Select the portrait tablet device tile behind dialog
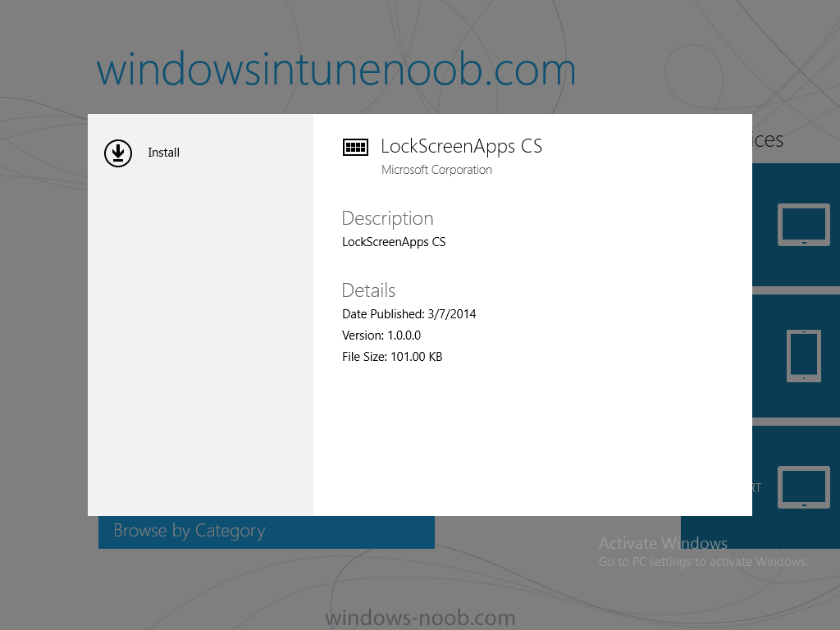This screenshot has width=840, height=630. (796, 356)
